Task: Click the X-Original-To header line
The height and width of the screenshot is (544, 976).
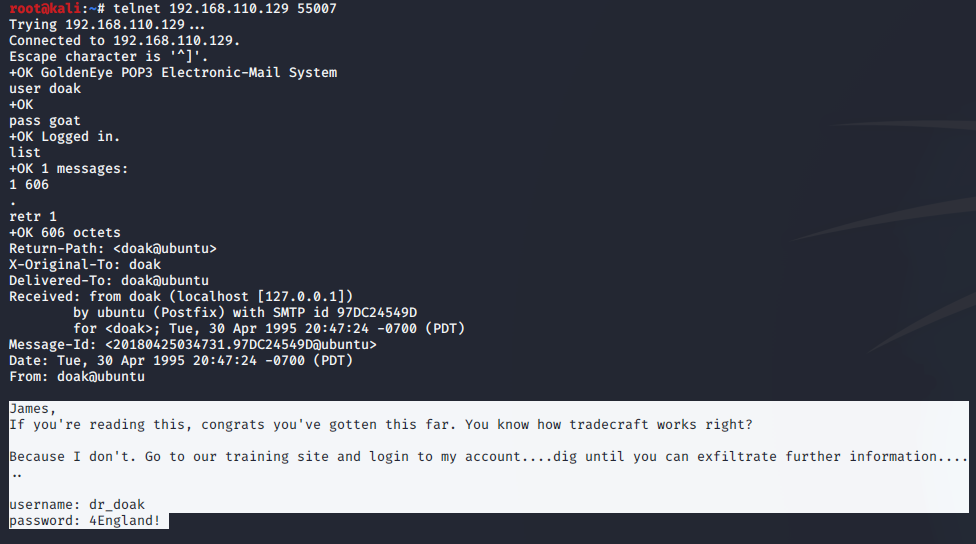Action: pyautogui.click(x=84, y=265)
